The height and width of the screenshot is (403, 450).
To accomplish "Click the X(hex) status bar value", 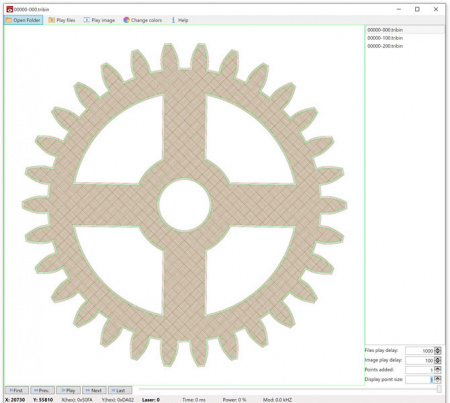I will 77,400.
